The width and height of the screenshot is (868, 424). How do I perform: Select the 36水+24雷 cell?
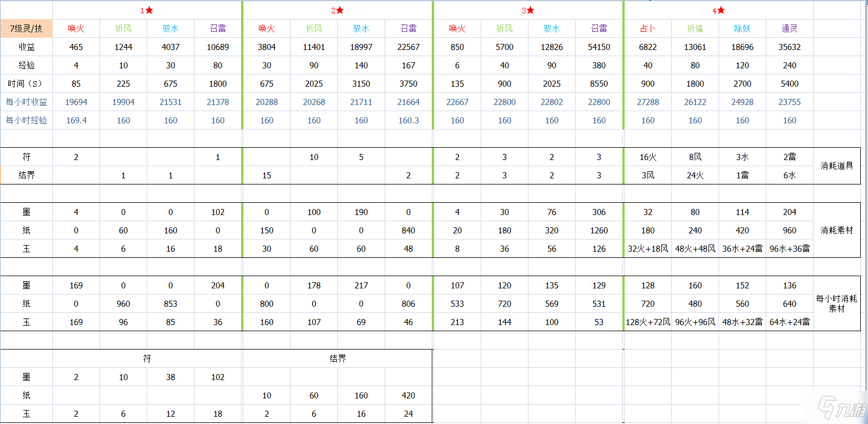click(x=742, y=249)
